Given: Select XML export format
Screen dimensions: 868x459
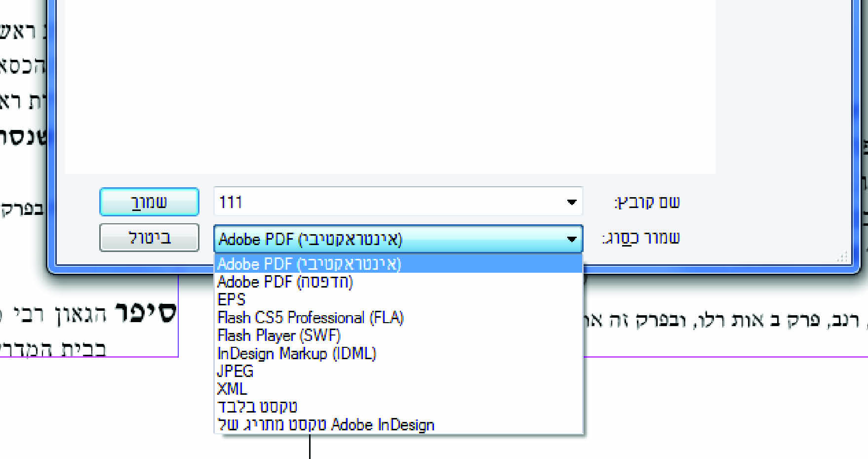Looking at the screenshot, I should coord(232,389).
